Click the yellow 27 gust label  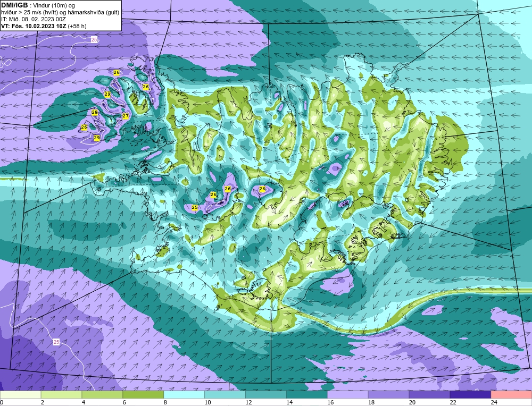(x=126, y=116)
